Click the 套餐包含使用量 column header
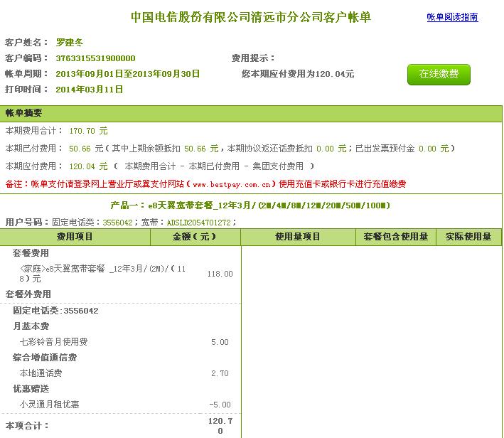Image resolution: width=504 pixels, height=438 pixels. 396,237
